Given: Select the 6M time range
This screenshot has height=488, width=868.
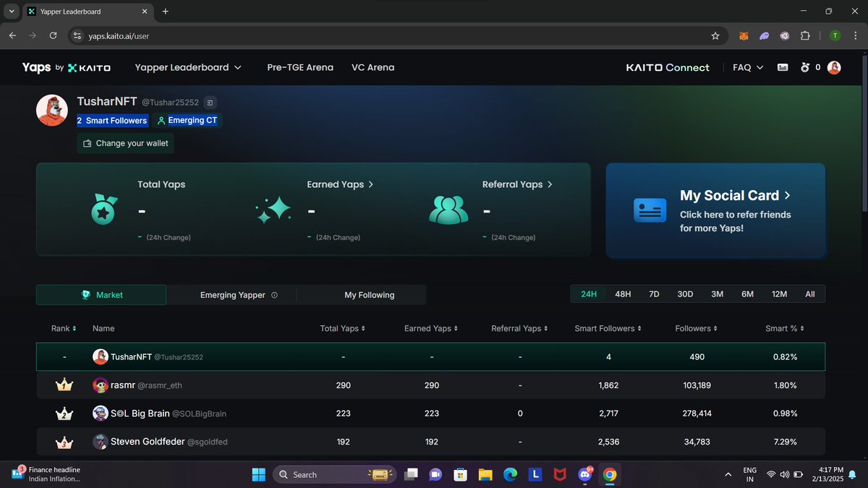Looking at the screenshot, I should (747, 294).
